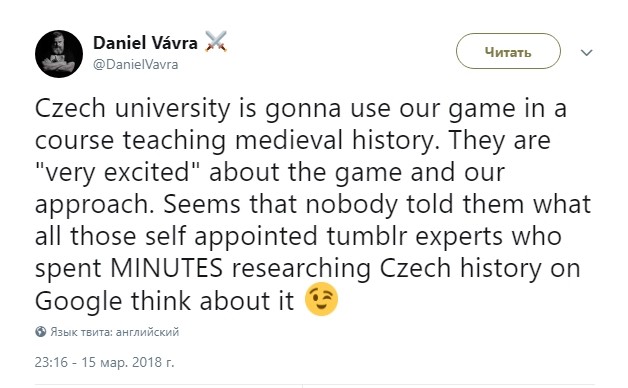The height and width of the screenshot is (388, 628).
Task: Open the tweet timestamp 23:16 - 15 мар. 2018
Action: 105,362
